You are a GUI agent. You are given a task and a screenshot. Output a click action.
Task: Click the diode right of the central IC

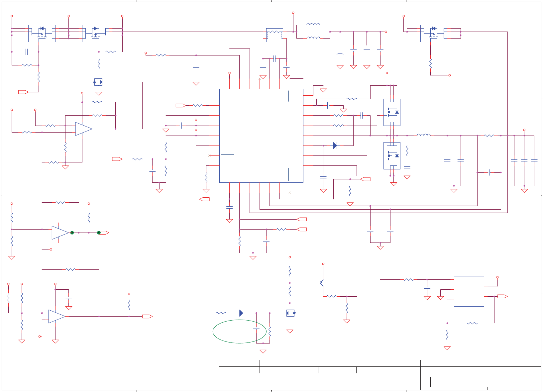click(x=335, y=146)
